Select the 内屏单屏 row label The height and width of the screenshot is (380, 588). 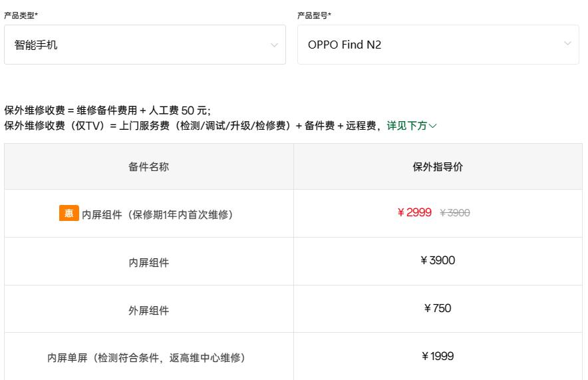pos(146,358)
